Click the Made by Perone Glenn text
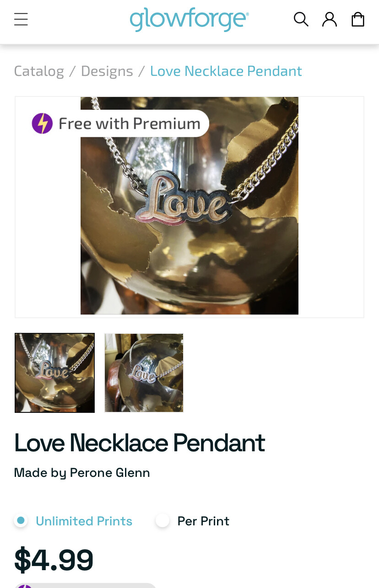This screenshot has height=588, width=379. tap(82, 472)
